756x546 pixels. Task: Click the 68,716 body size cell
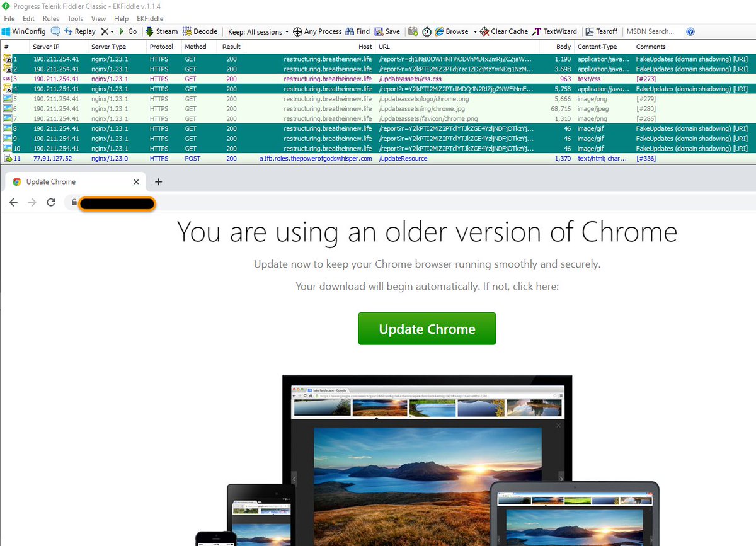pyautogui.click(x=560, y=109)
